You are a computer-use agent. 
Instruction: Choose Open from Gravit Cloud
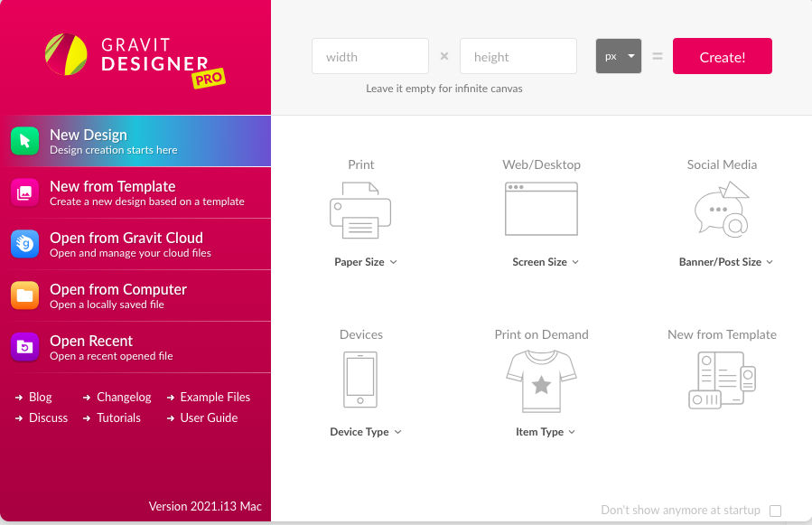coord(135,244)
